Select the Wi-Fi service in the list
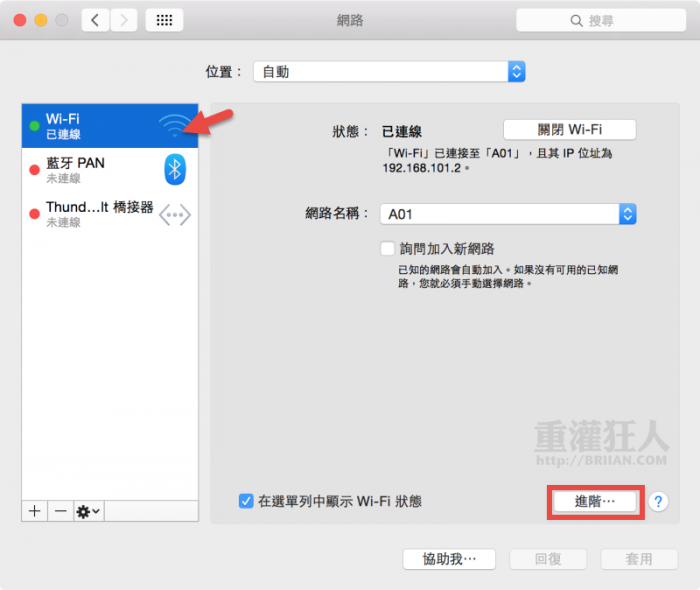Viewport: 700px width, 590px height. tap(90, 126)
